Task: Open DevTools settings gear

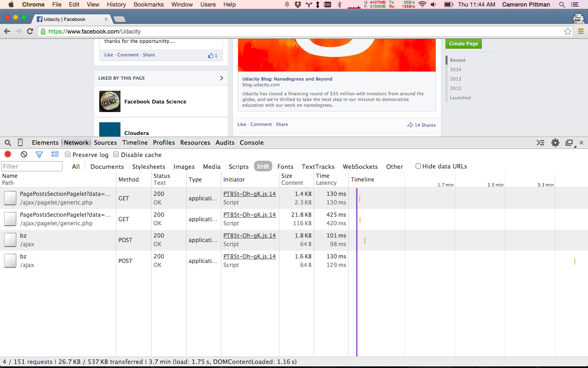Action: pyautogui.click(x=555, y=143)
